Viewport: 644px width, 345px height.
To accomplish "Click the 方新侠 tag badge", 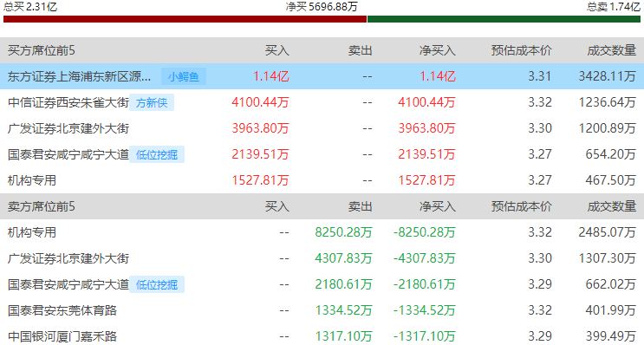I will point(152,102).
